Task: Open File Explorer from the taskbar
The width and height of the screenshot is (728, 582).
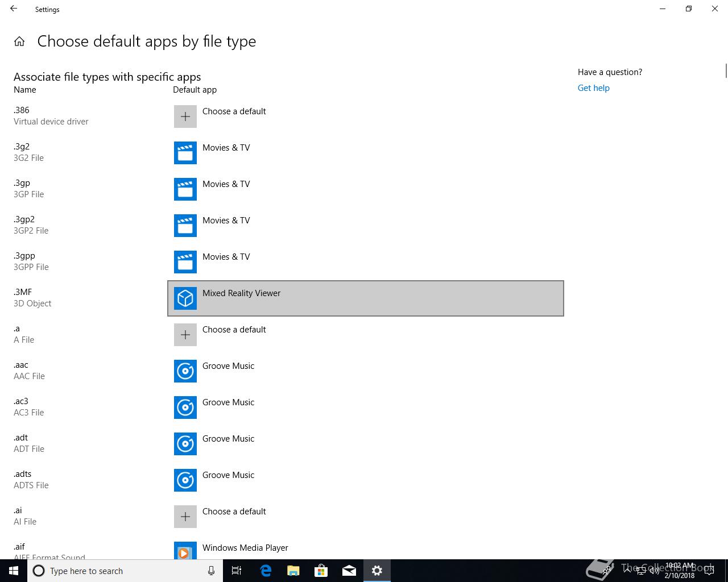Action: (293, 571)
